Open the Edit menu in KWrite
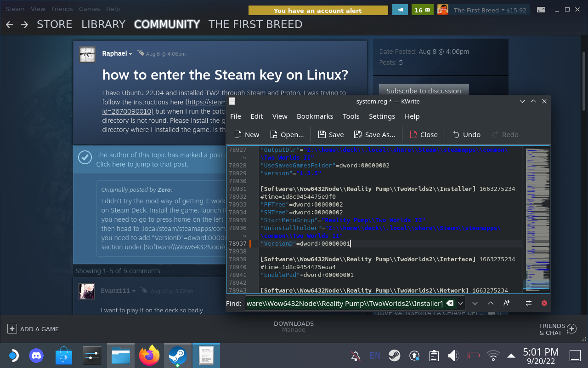Screen dimensions: 588x368 [257, 116]
